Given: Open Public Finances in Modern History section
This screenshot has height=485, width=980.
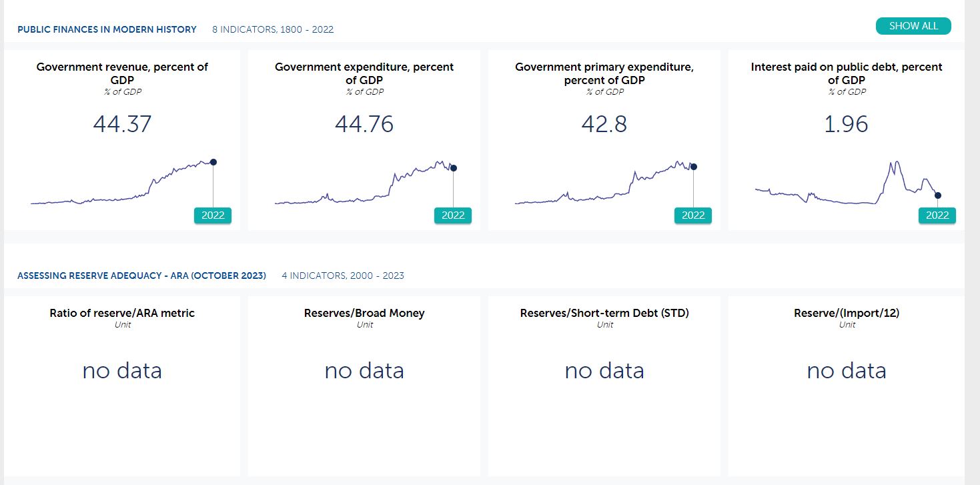Looking at the screenshot, I should [x=107, y=29].
